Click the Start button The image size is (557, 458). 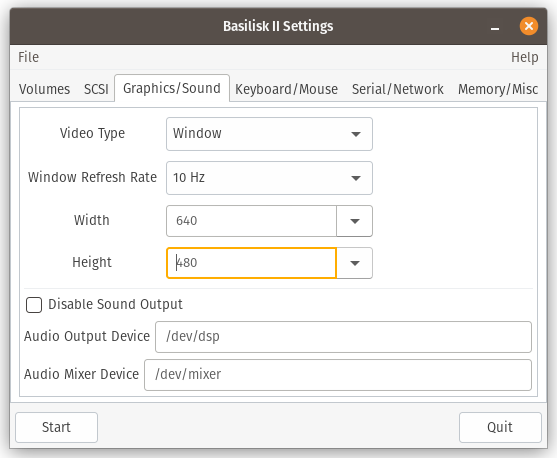(56, 427)
